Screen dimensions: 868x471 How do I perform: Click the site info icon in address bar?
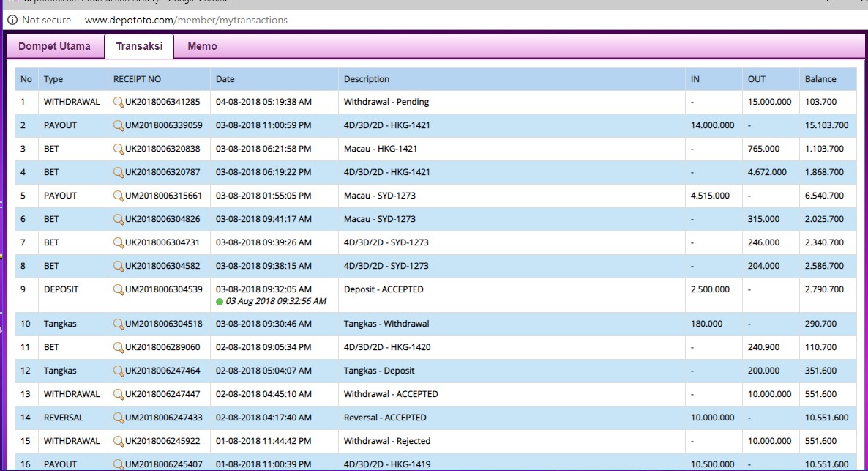click(12, 20)
